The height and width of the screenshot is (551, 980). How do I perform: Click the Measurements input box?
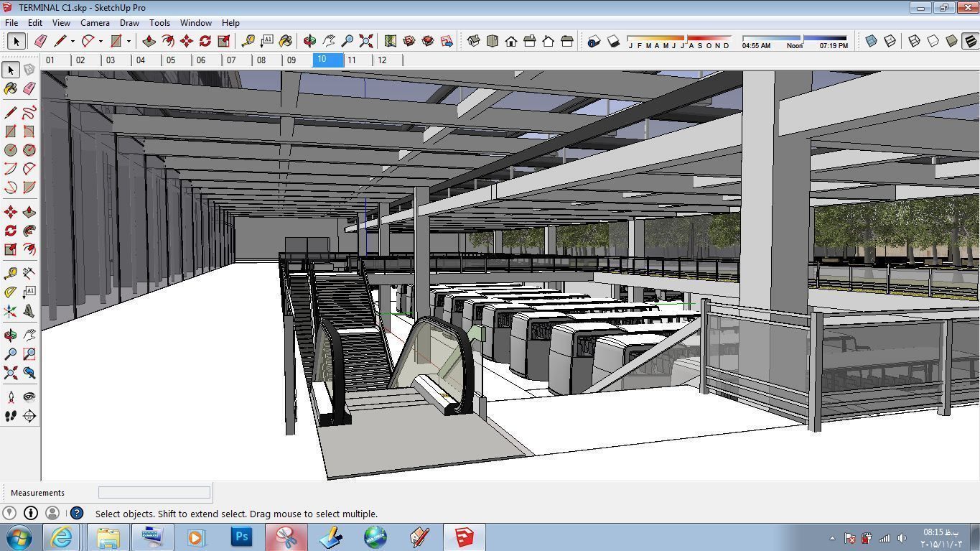(x=154, y=492)
